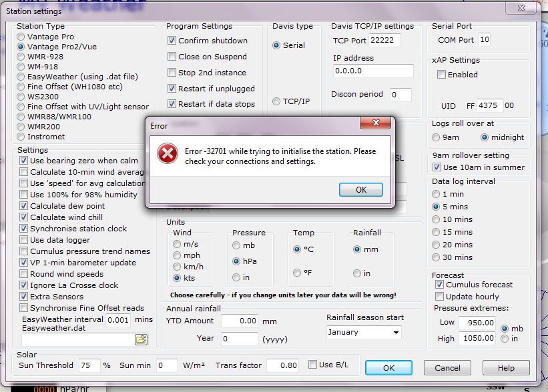Screen dimensions: 548x392
Task: Open Help for Station settings
Action: [505, 368]
